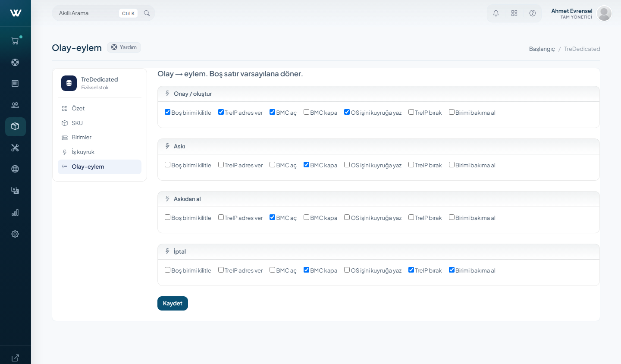Open the shopping cart icon in sidebar

click(x=15, y=41)
